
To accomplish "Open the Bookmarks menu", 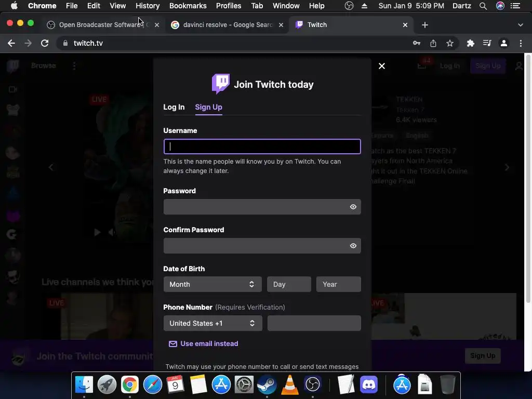I will click(x=188, y=6).
